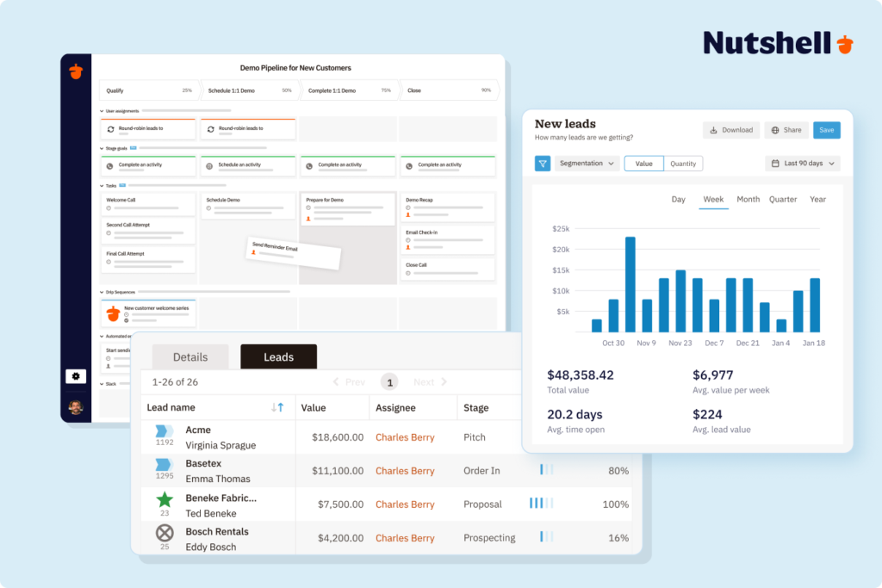Switch reporting view to Value

point(643,163)
